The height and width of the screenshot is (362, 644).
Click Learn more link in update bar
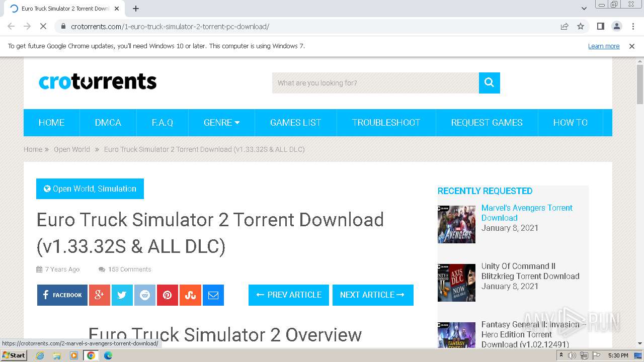pyautogui.click(x=604, y=46)
